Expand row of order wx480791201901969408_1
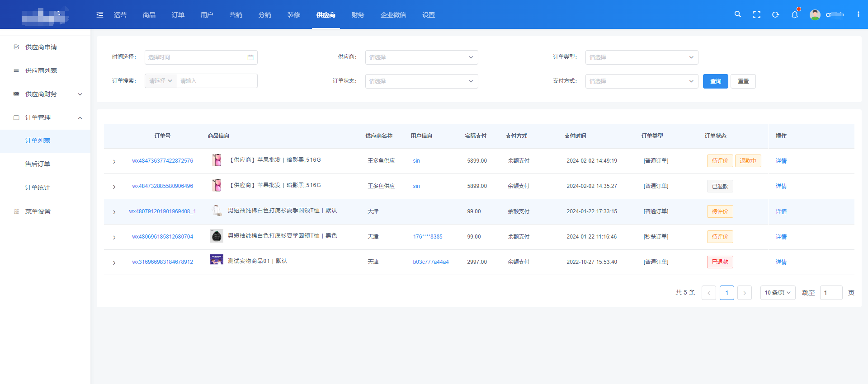868x384 pixels. [x=114, y=212]
